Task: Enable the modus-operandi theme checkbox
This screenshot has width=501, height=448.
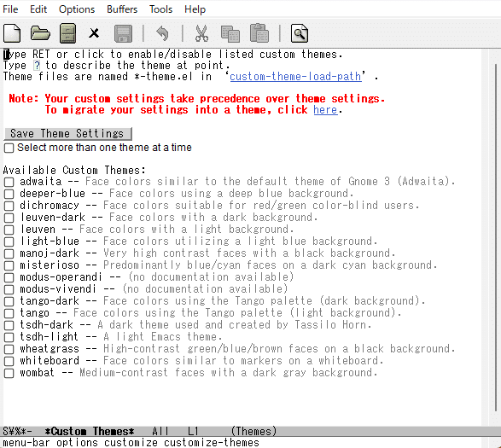Action: tap(9, 277)
